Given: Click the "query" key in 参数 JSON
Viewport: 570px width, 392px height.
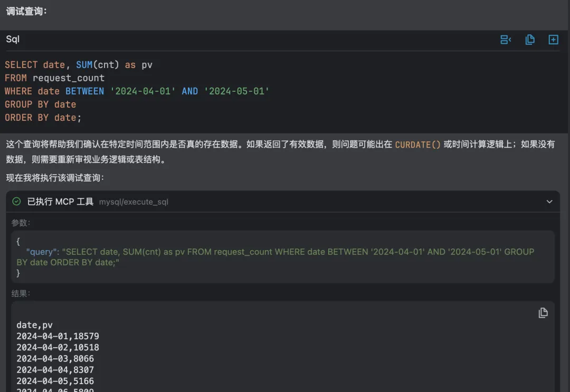Looking at the screenshot, I should 42,252.
